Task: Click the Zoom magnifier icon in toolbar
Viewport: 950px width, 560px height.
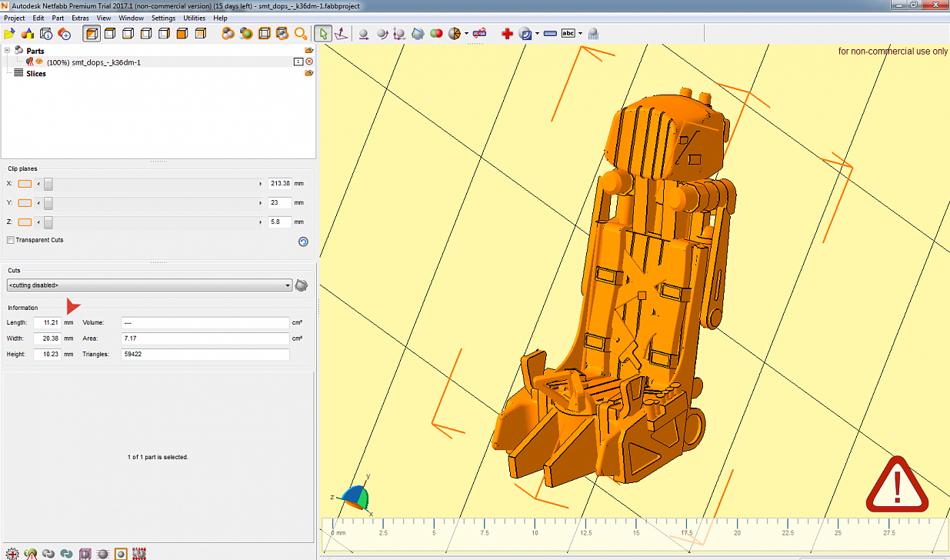Action: [x=301, y=34]
